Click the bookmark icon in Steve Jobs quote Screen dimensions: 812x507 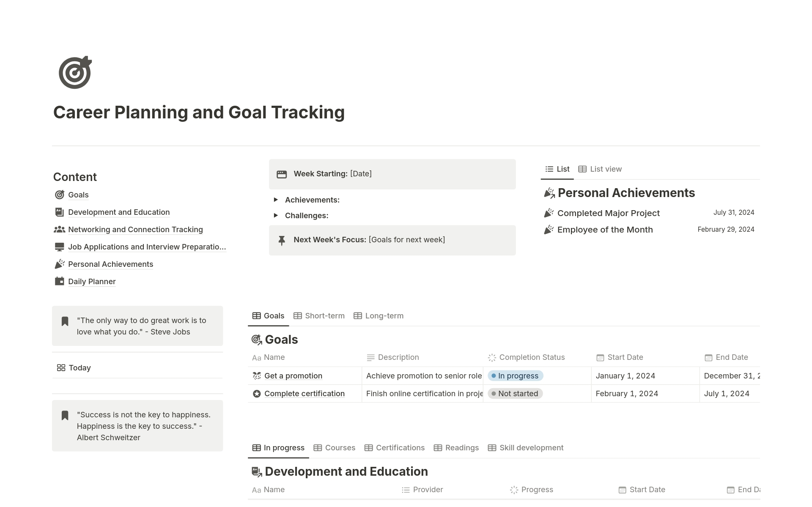click(65, 321)
